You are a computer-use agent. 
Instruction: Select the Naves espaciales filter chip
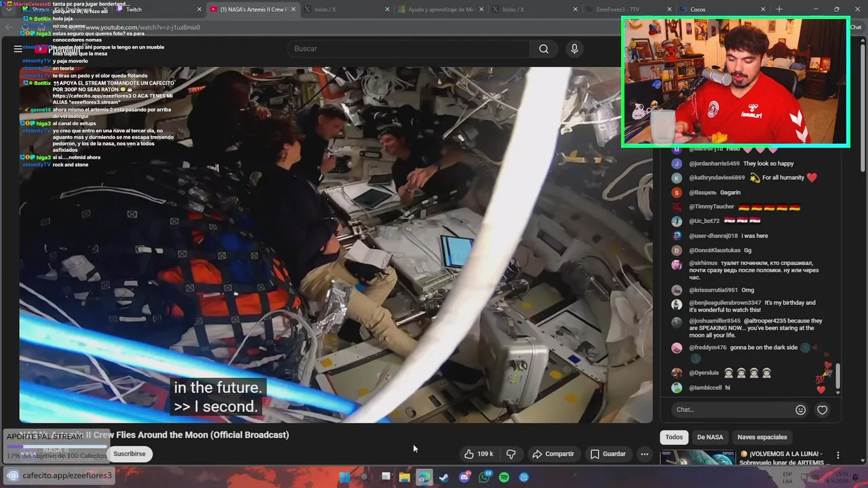coord(762,437)
